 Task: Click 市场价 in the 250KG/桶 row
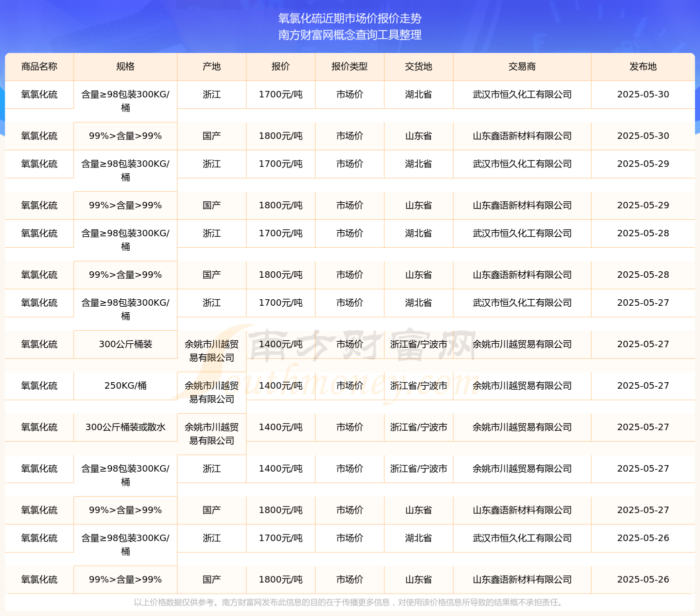tap(350, 386)
